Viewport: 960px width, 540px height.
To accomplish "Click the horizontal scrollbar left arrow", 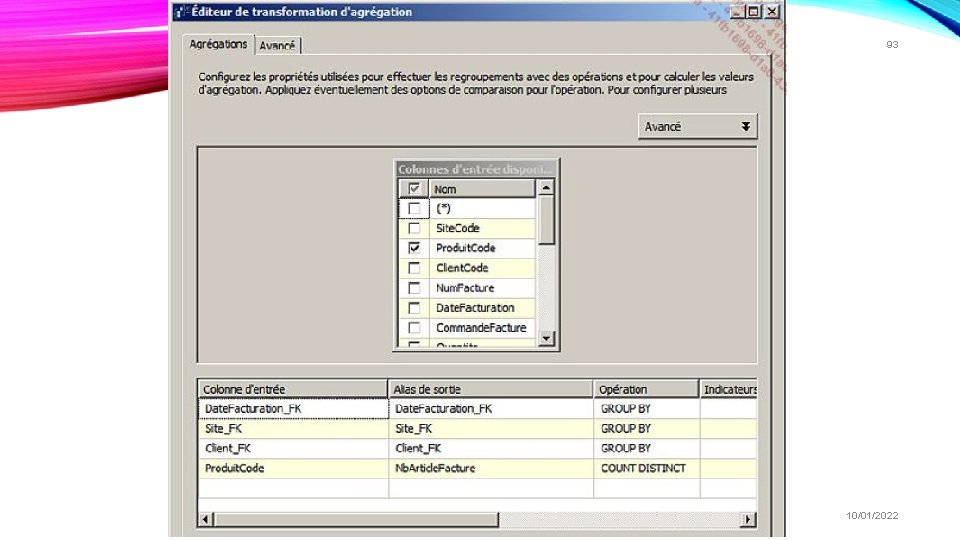I will coord(206,519).
